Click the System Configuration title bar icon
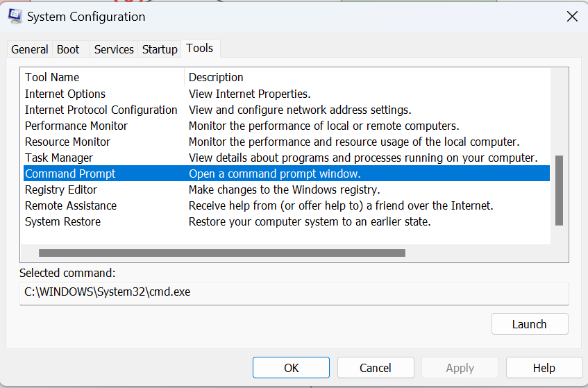This screenshot has width=588, height=388. pos(14,17)
